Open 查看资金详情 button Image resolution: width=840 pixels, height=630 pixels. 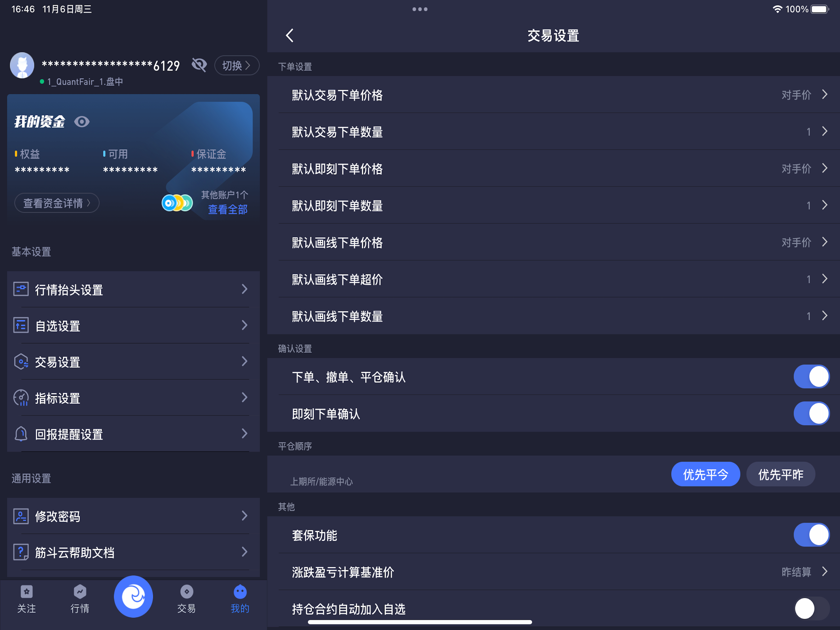[x=57, y=203]
